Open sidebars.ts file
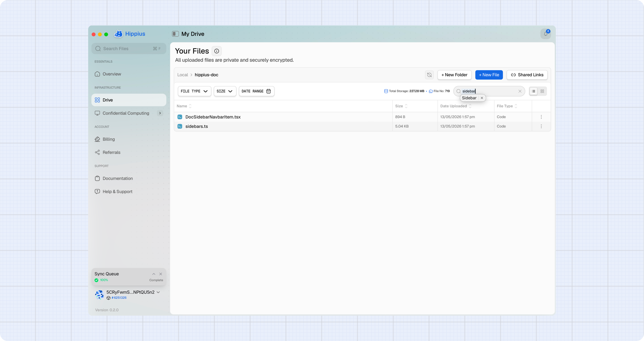Viewport: 644px width, 341px height. point(197,126)
